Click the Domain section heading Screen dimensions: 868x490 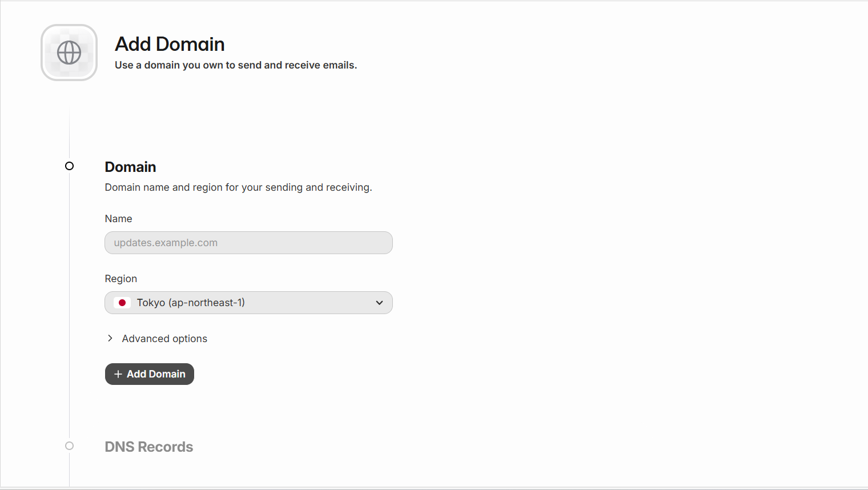click(x=130, y=167)
